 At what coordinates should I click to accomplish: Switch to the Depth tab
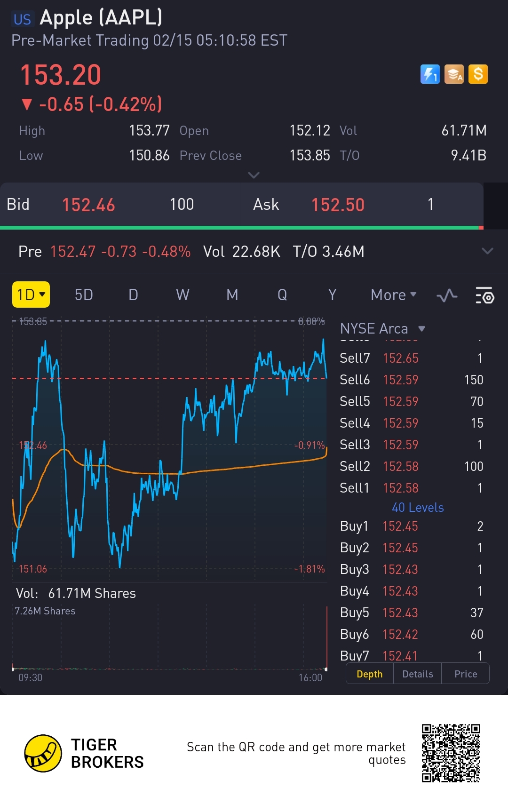point(370,674)
